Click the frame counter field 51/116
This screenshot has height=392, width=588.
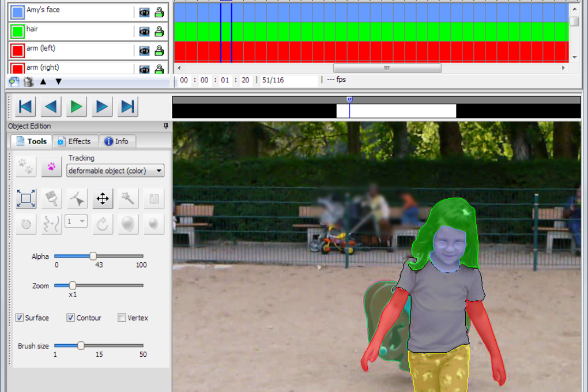point(289,80)
